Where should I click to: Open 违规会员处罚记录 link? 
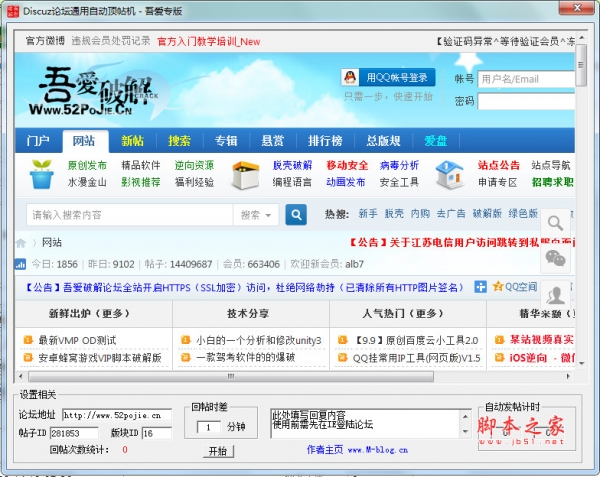point(111,41)
